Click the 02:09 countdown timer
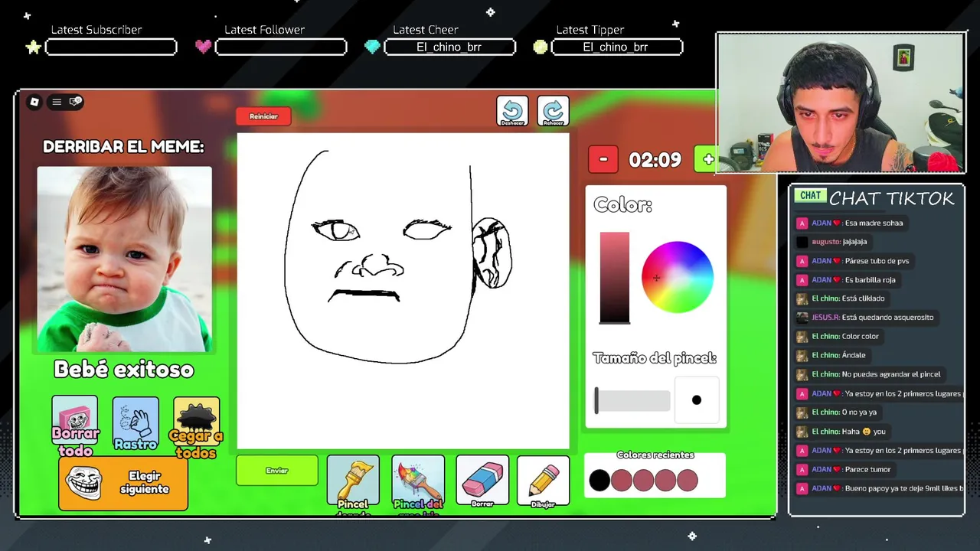Image resolution: width=980 pixels, height=551 pixels. point(655,160)
